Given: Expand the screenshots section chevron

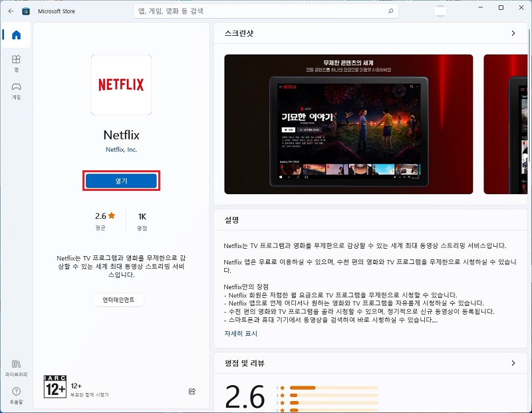Looking at the screenshot, I should click(x=513, y=33).
